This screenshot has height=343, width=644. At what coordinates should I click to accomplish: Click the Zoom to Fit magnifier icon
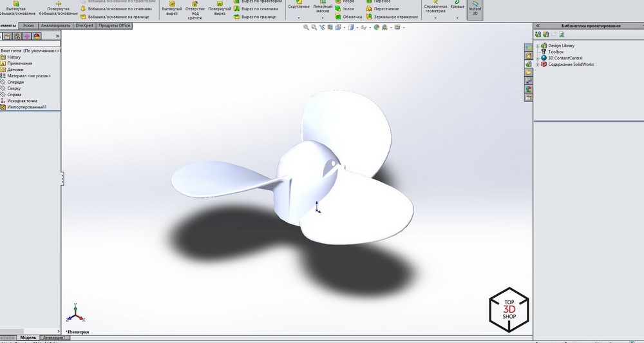[306, 27]
